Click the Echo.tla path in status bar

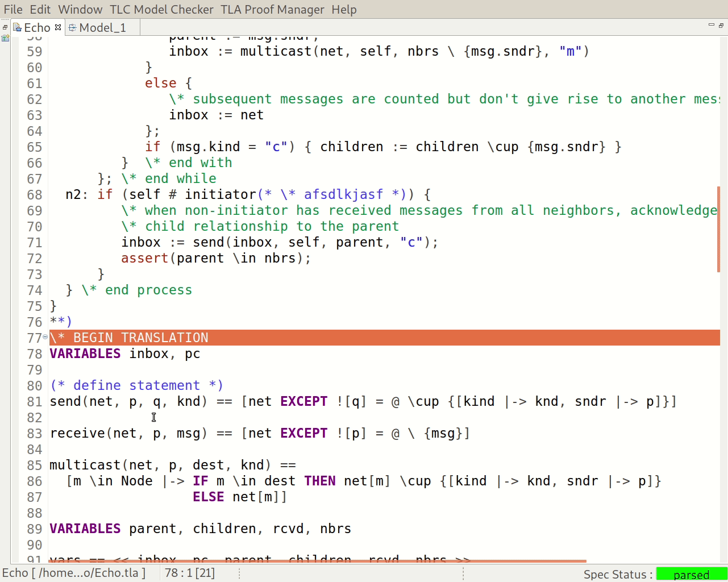pyautogui.click(x=74, y=573)
